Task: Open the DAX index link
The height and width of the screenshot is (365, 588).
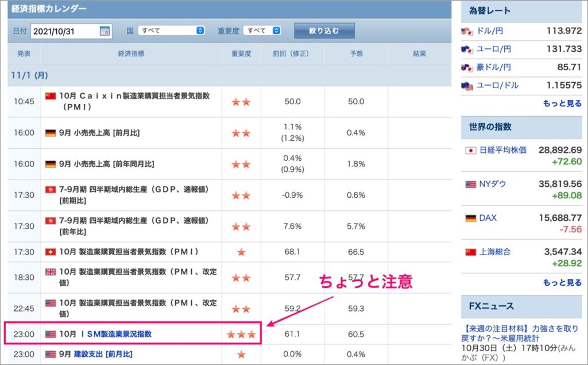Action: point(488,218)
